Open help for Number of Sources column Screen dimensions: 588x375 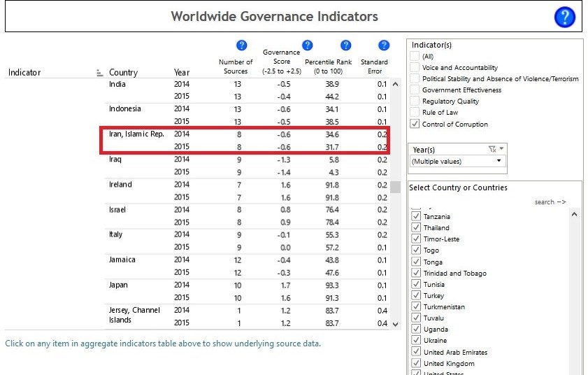tap(242, 45)
